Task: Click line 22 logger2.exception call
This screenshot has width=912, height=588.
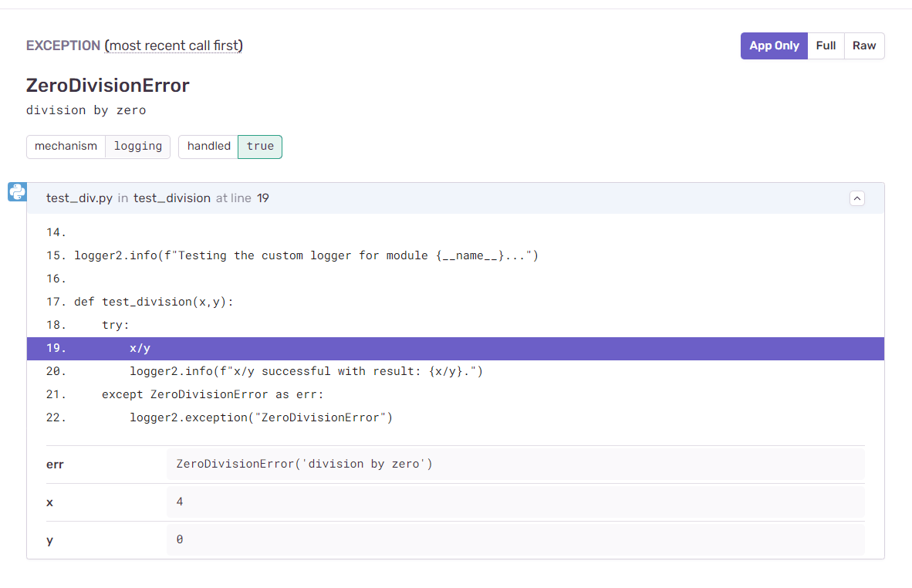Action: [x=260, y=417]
